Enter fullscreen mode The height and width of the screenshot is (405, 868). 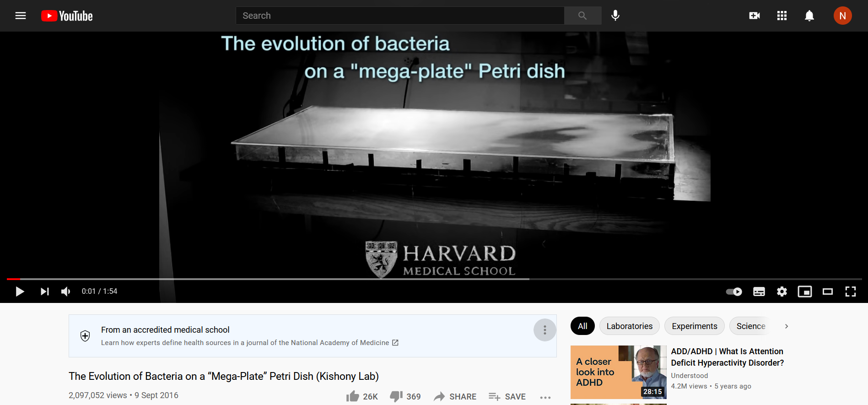(850, 292)
